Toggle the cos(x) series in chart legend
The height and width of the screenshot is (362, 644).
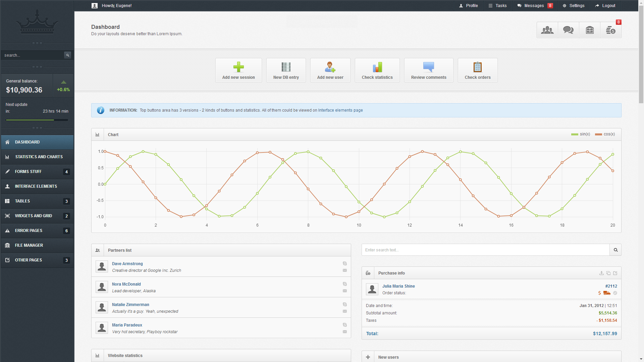605,134
